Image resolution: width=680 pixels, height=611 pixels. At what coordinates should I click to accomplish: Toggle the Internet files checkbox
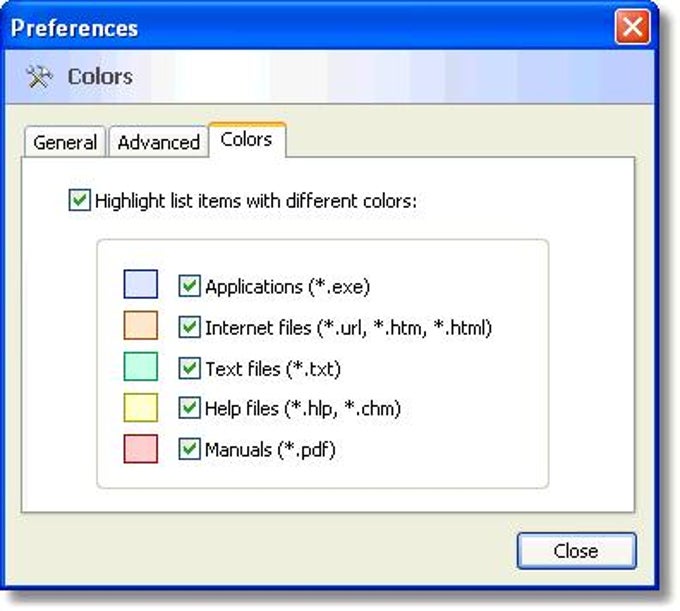[189, 327]
